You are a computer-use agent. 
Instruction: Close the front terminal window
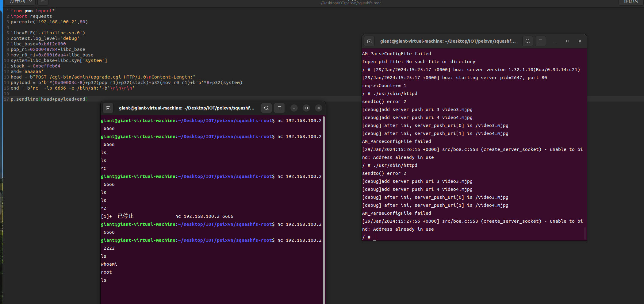pos(319,108)
